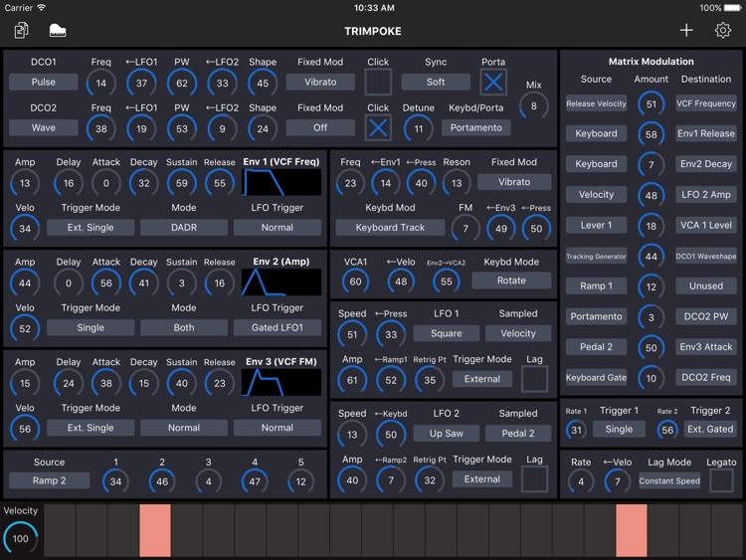The width and height of the screenshot is (746, 560).
Task: Tap the TRIMPOKE patch title
Action: (373, 31)
